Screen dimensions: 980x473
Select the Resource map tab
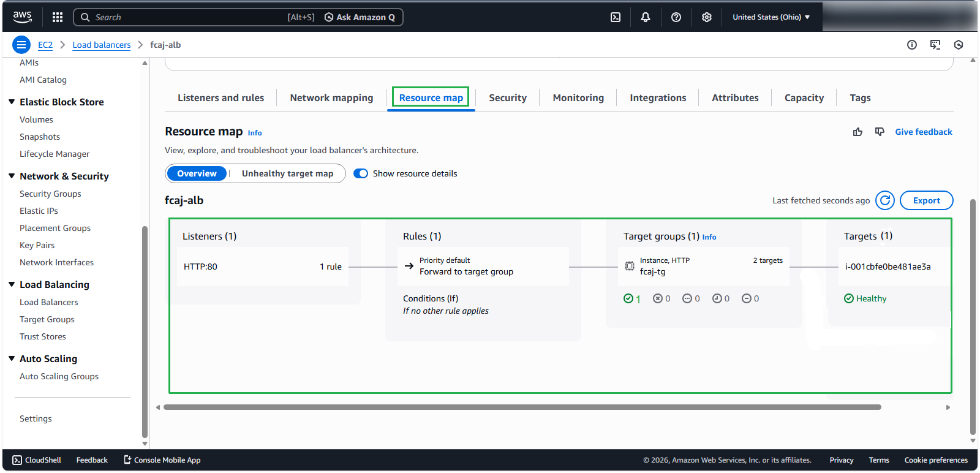[431, 97]
